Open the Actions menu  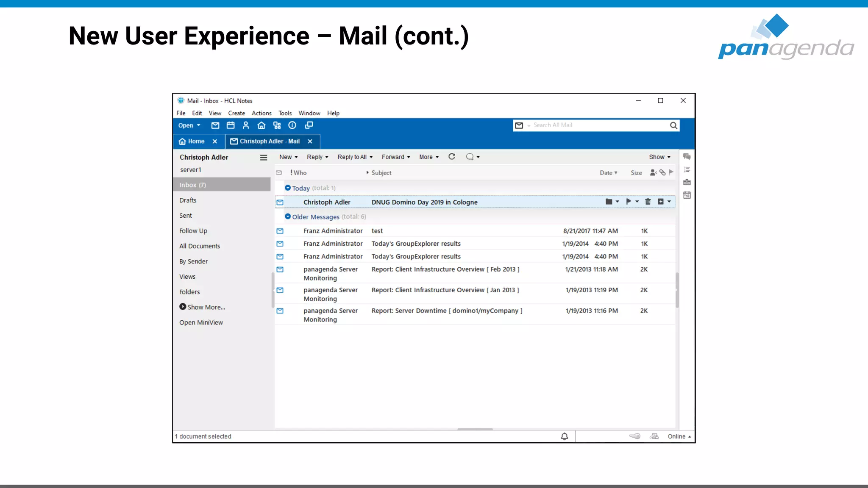tap(262, 113)
